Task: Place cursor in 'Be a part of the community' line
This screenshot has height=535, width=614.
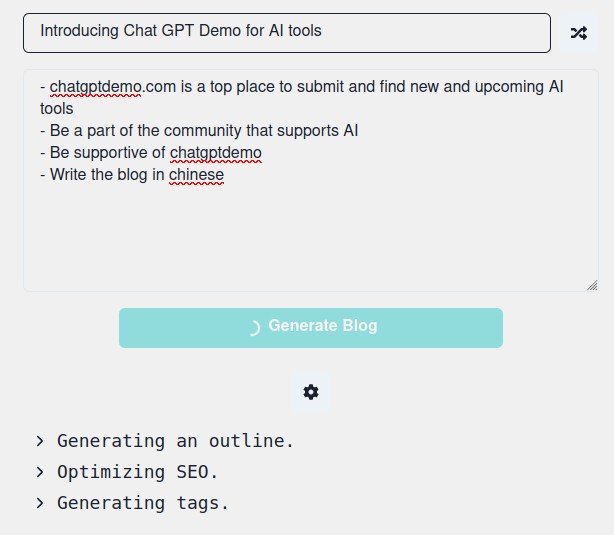Action: tap(199, 131)
